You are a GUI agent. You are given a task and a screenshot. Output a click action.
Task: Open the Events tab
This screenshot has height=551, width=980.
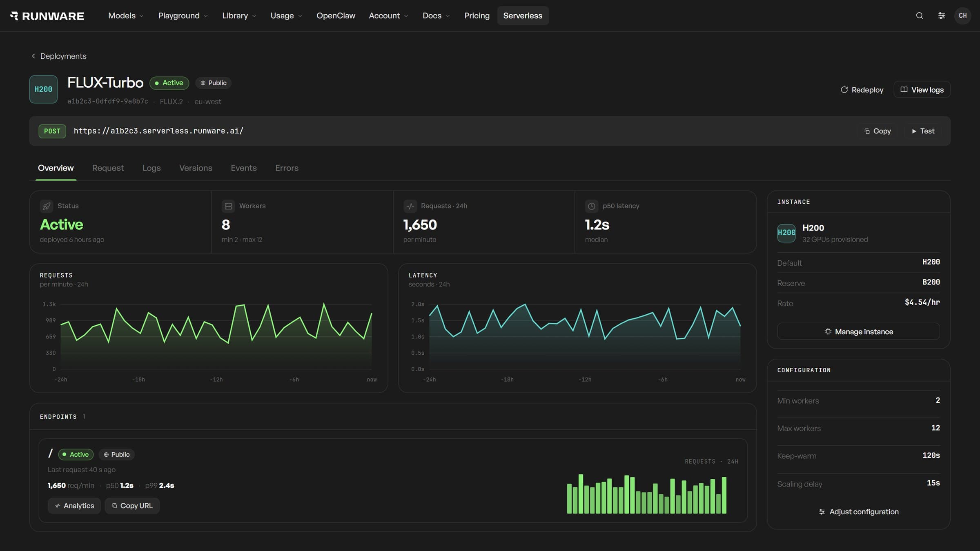point(244,168)
